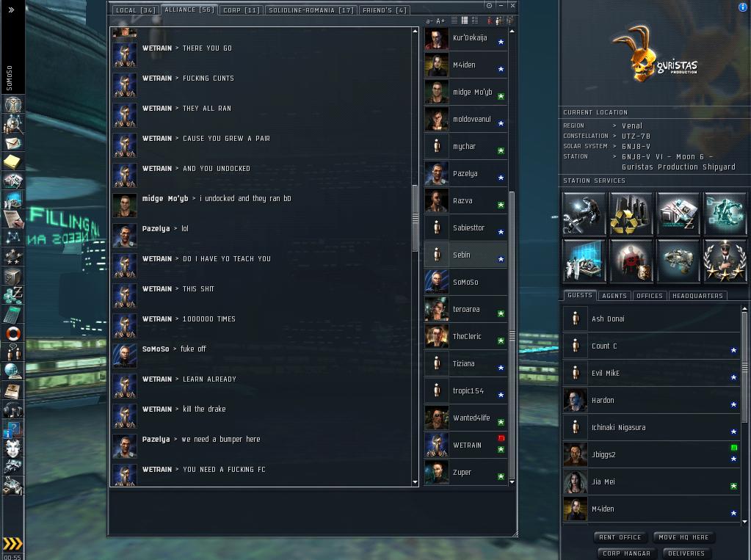The width and height of the screenshot is (751, 560).
Task: Open the Bounty Office station service
Action: [x=631, y=261]
